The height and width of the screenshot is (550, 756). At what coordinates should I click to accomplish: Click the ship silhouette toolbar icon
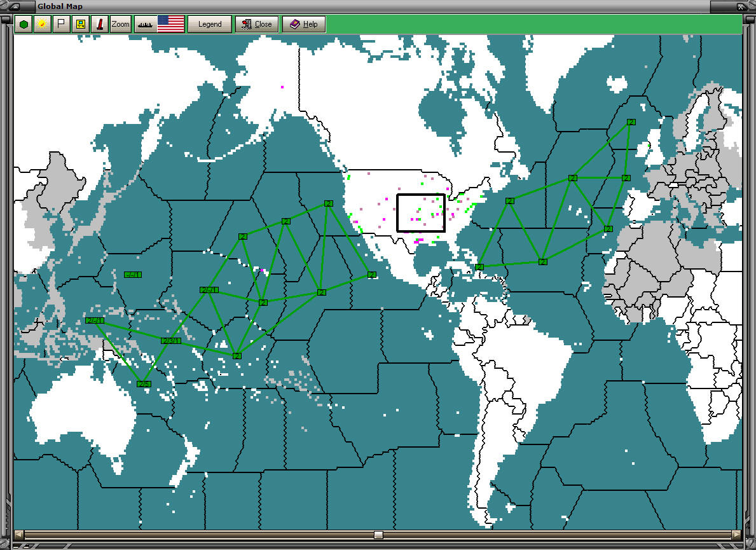pyautogui.click(x=144, y=24)
